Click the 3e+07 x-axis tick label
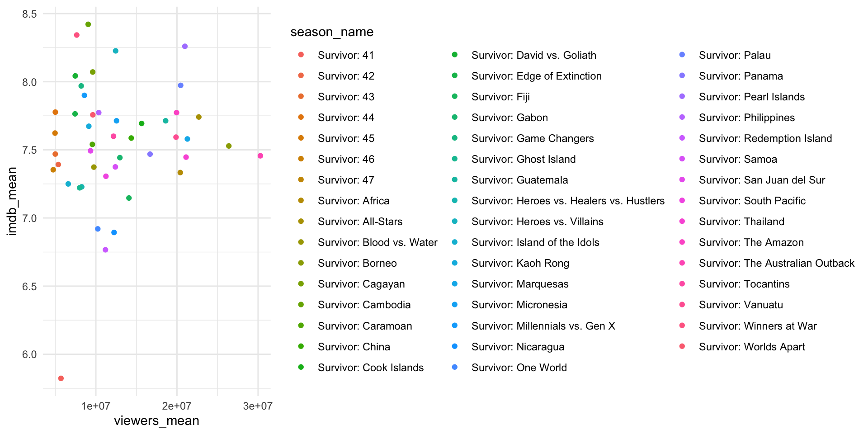Screen dimensions: 868x434 [x=258, y=406]
